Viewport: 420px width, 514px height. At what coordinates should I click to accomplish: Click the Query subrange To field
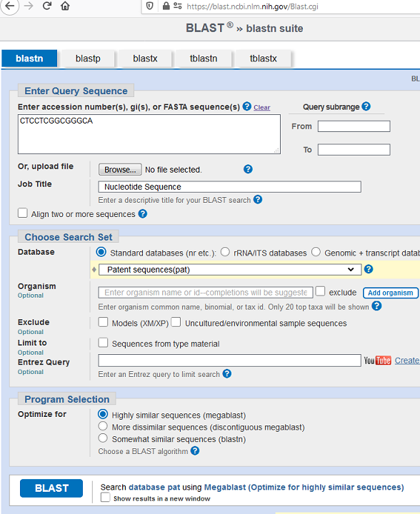354,149
